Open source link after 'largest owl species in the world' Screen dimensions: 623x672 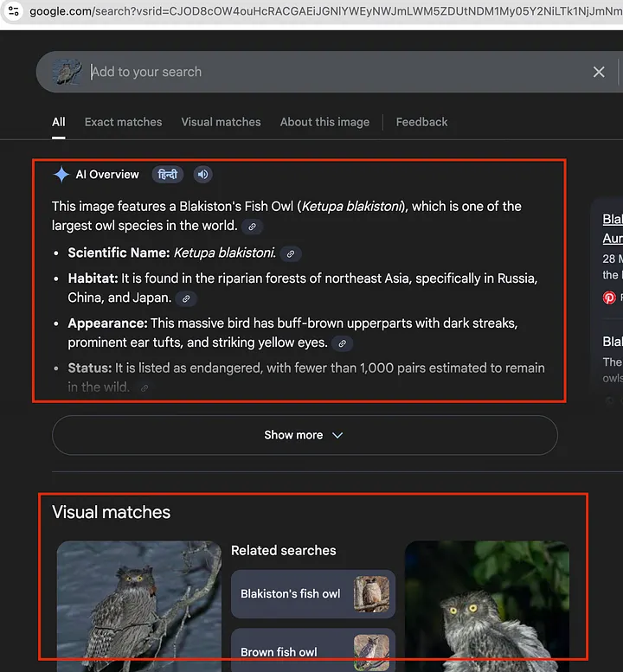click(x=252, y=227)
